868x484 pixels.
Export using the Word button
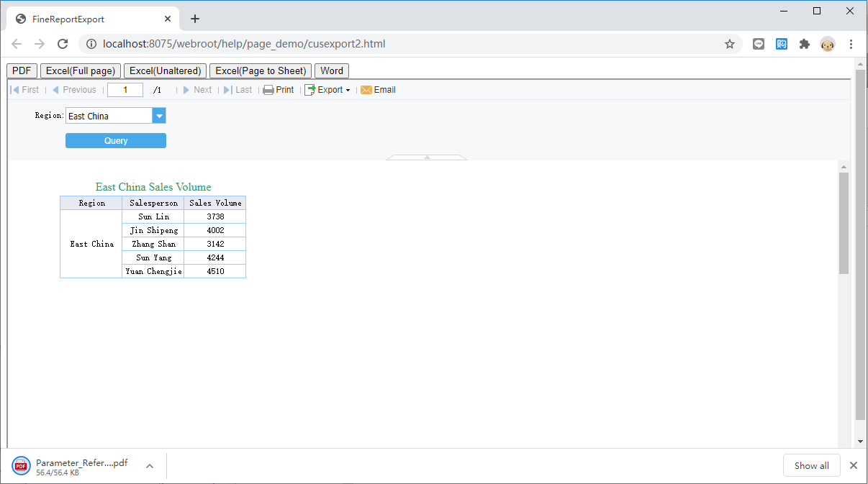click(332, 70)
